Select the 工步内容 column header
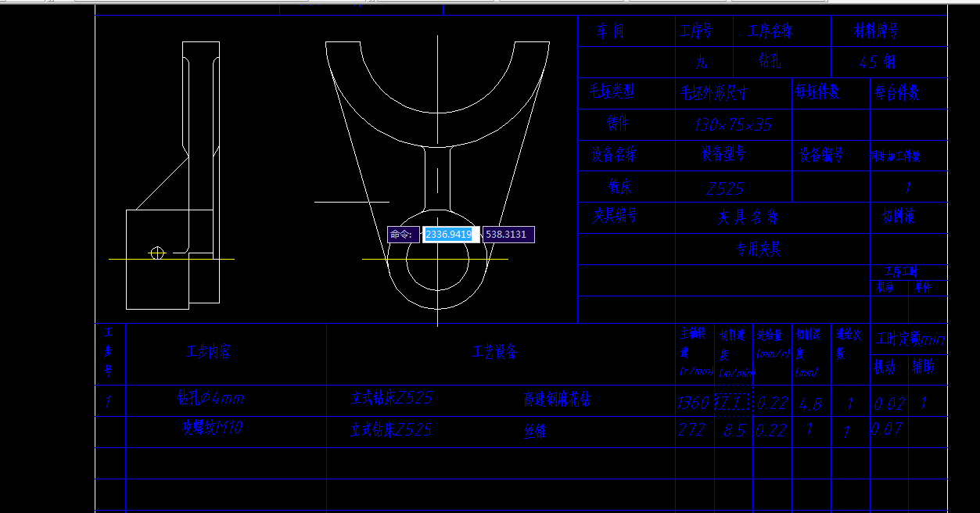 [208, 352]
